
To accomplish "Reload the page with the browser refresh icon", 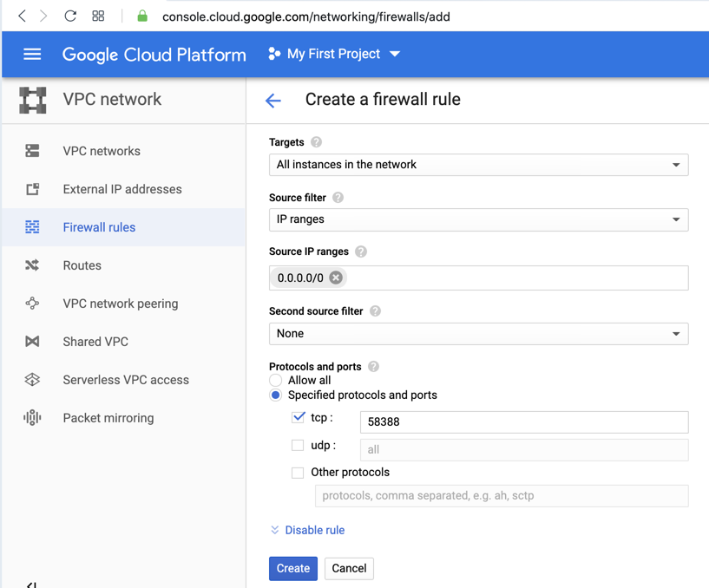I will pyautogui.click(x=70, y=16).
